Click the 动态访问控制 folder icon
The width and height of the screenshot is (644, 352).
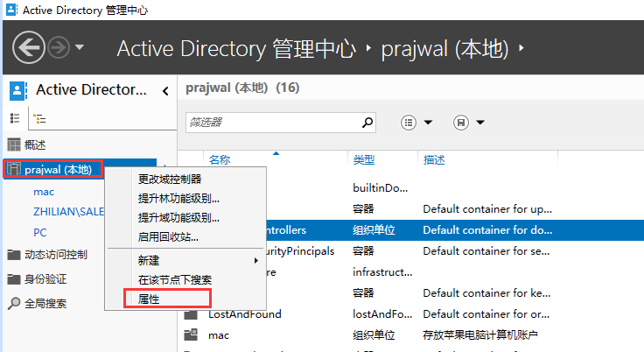(x=13, y=255)
